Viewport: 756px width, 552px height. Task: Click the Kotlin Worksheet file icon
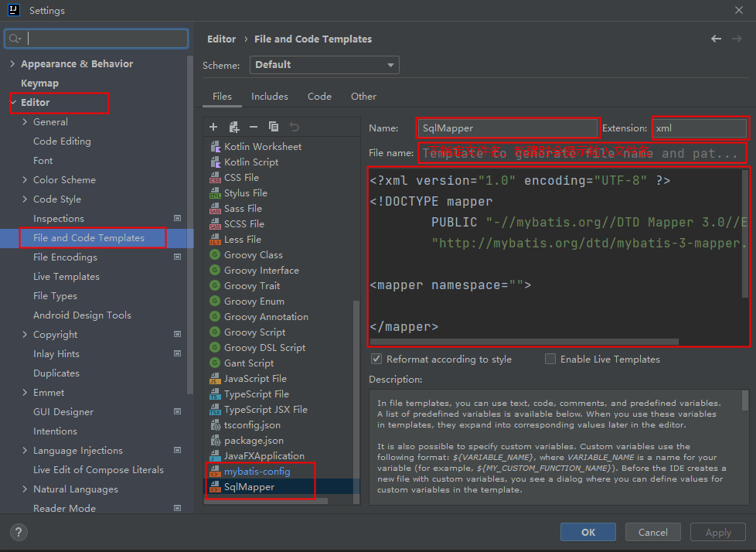point(215,147)
